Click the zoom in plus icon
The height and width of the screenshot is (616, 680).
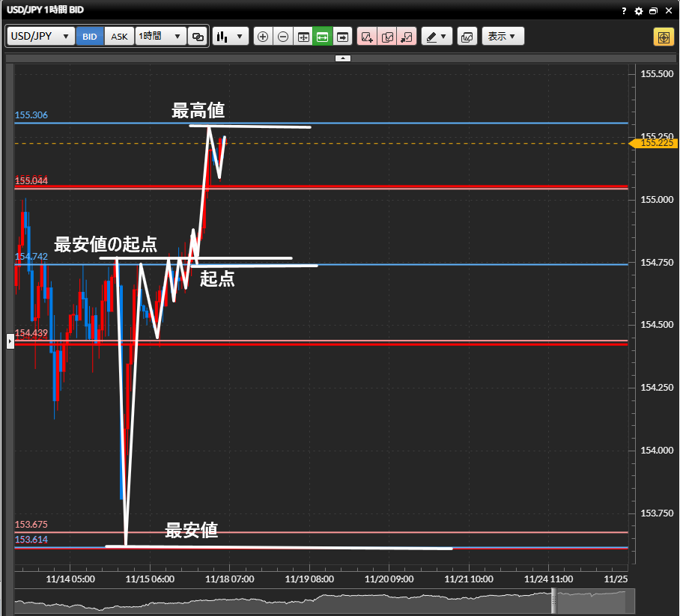pos(263,36)
